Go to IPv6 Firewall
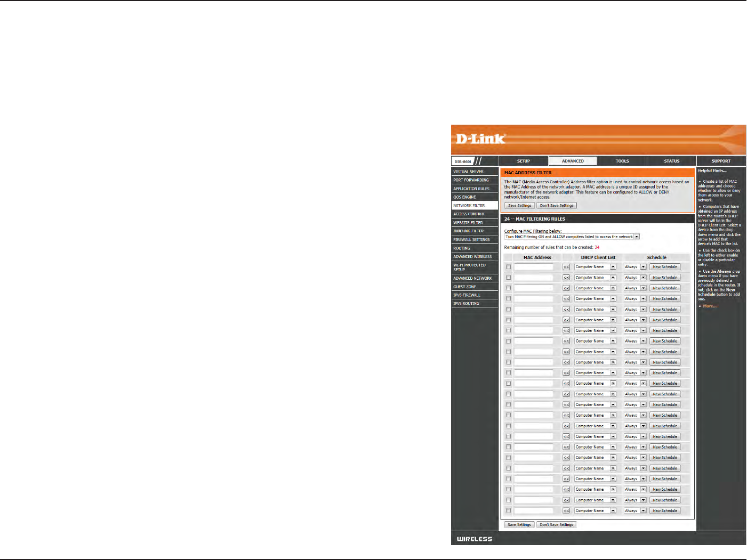 click(475, 295)
